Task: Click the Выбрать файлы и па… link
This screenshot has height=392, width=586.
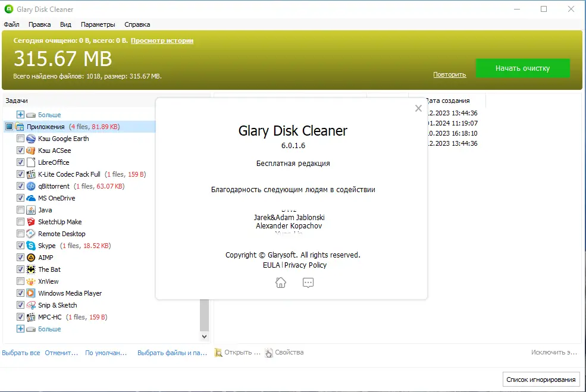Action: 173,353
